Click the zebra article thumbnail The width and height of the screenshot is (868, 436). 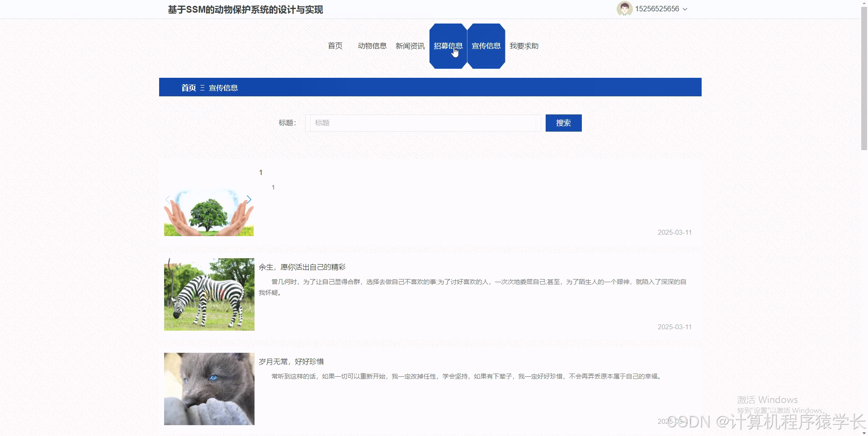point(208,294)
